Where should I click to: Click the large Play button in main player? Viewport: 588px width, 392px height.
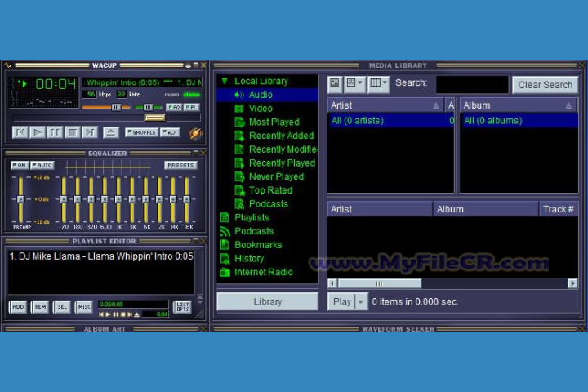(x=38, y=132)
